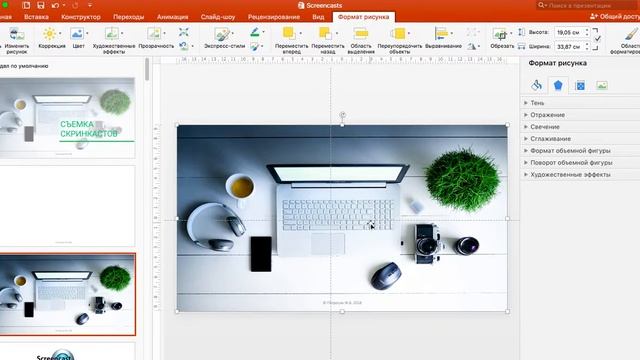This screenshot has height=360, width=640.
Task: Click the Изменить рисунок icon
Action: (x=16, y=34)
